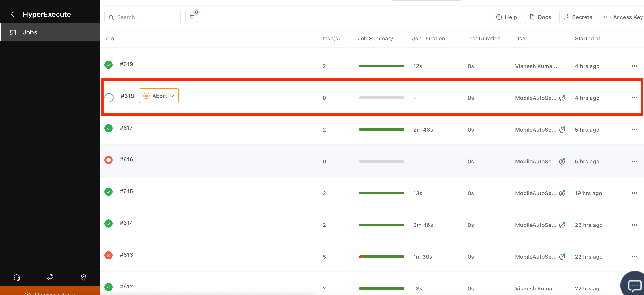Click the key icon in sidebar footer

pyautogui.click(x=50, y=277)
